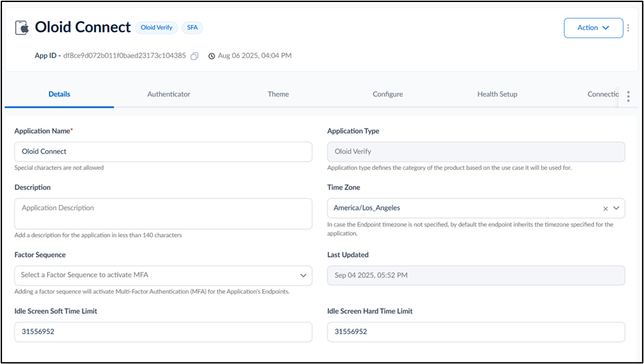Viewport: 644px width, 364px height.
Task: Switch to the Authenticator tab
Action: pos(169,94)
